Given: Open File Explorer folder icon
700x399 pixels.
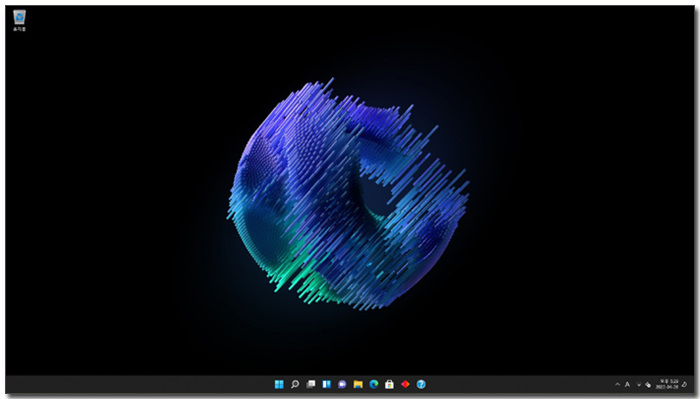Looking at the screenshot, I should click(358, 384).
